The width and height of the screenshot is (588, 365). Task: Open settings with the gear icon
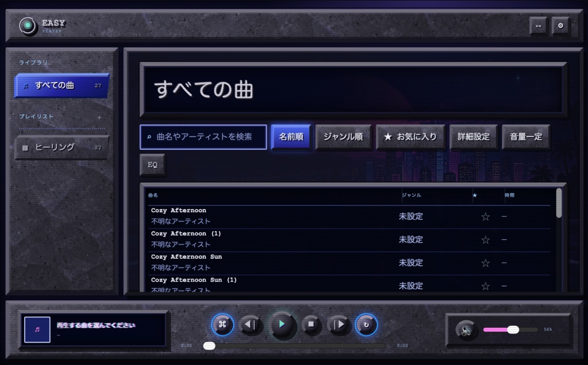tap(560, 26)
